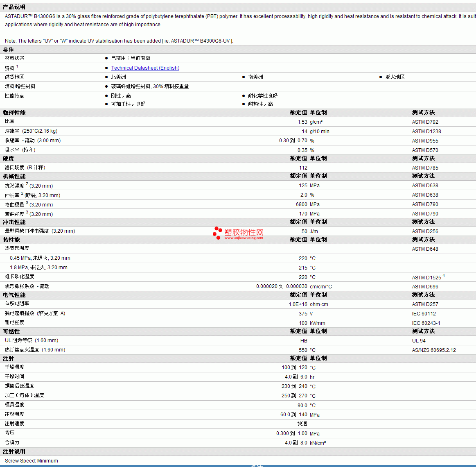
Task: Click the 北美洲 availability bullet item
Action: [118, 77]
